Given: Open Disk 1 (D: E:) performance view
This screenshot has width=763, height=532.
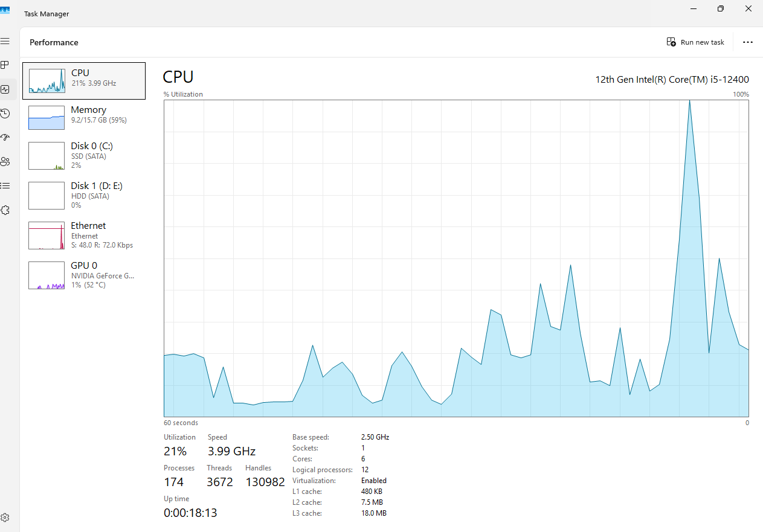Looking at the screenshot, I should point(84,196).
